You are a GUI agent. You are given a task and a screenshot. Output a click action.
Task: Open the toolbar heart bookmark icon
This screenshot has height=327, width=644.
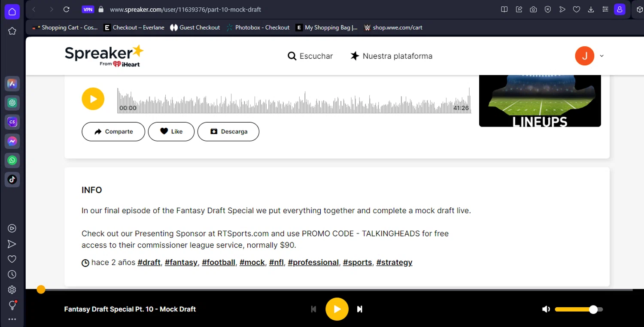(577, 9)
